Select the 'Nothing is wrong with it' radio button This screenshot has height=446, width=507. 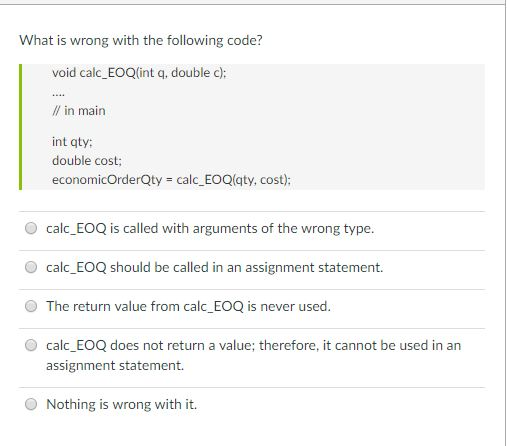[31, 404]
